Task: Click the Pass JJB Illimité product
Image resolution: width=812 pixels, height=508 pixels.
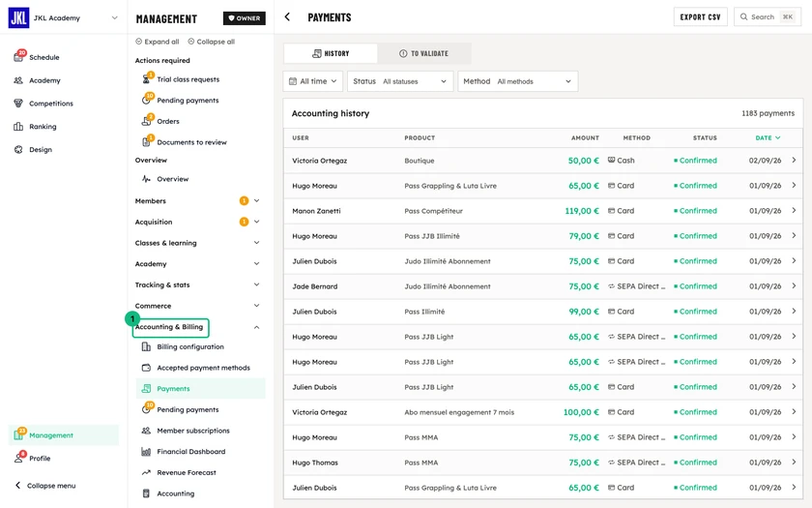Action: point(432,236)
